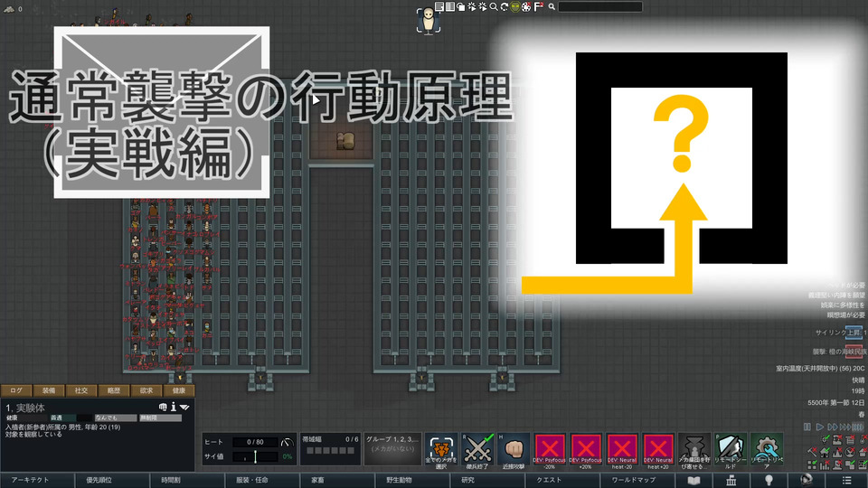Open the アーキテクト menu

[x=37, y=480]
